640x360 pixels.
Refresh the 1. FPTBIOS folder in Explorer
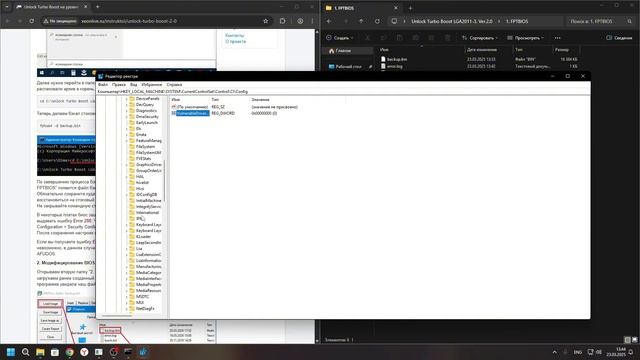pos(377,21)
